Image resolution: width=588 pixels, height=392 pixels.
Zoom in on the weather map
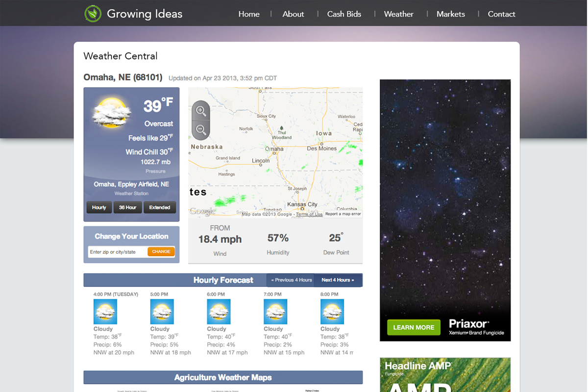(200, 111)
